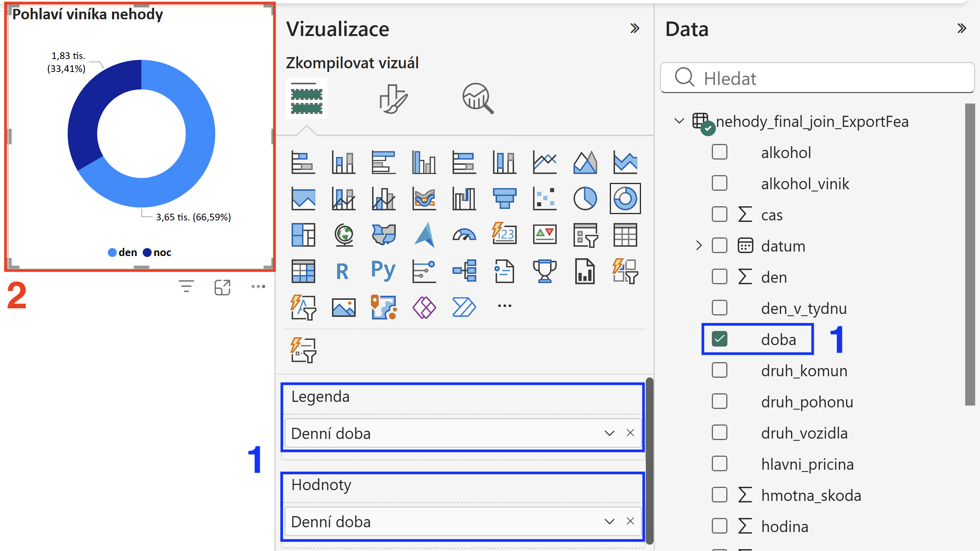Open Legenda Denní doba dropdown
980x551 pixels.
[x=609, y=433]
